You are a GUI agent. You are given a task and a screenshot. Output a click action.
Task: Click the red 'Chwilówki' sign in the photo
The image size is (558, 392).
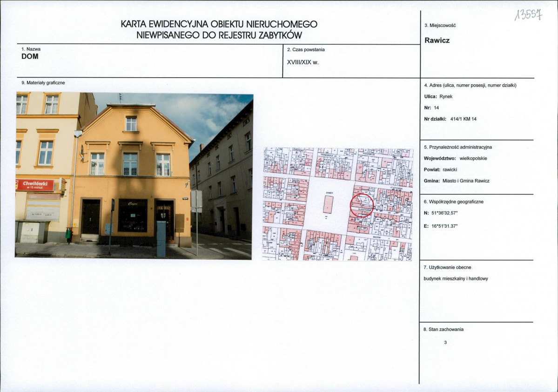click(x=35, y=185)
